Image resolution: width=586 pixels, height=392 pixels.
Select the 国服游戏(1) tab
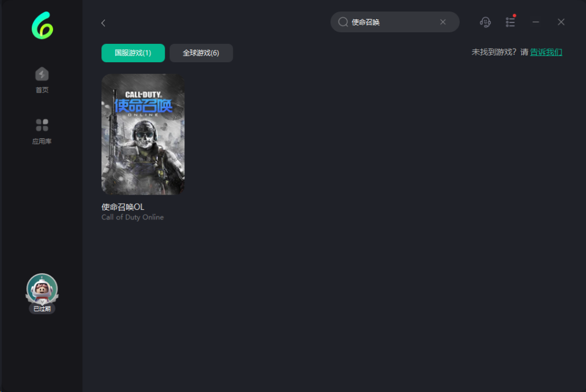[133, 53]
